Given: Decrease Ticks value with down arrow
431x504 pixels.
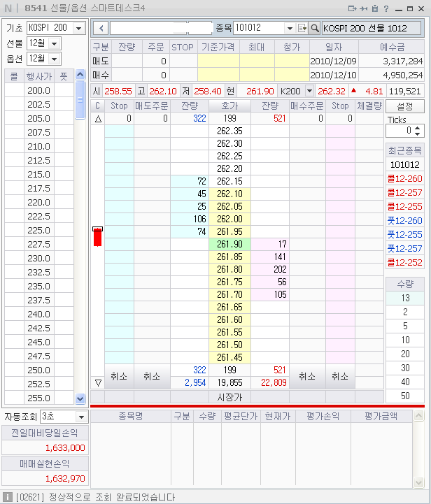Looking at the screenshot, I should [x=417, y=134].
